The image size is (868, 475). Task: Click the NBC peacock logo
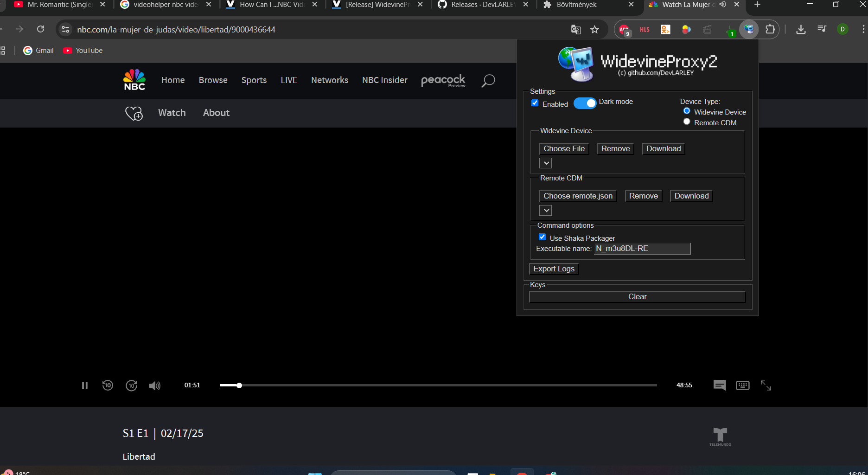tap(134, 80)
